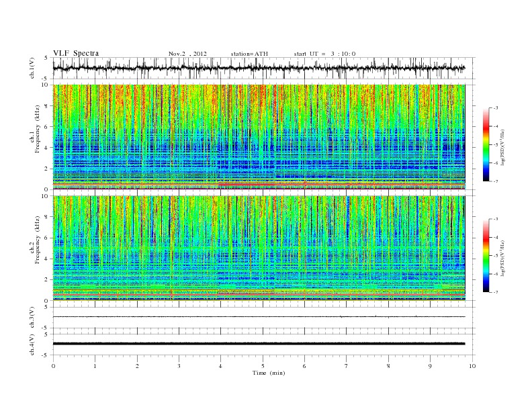532x411 pixels.
Task: Click the '0' tick on the time axis
Action: coord(53,366)
